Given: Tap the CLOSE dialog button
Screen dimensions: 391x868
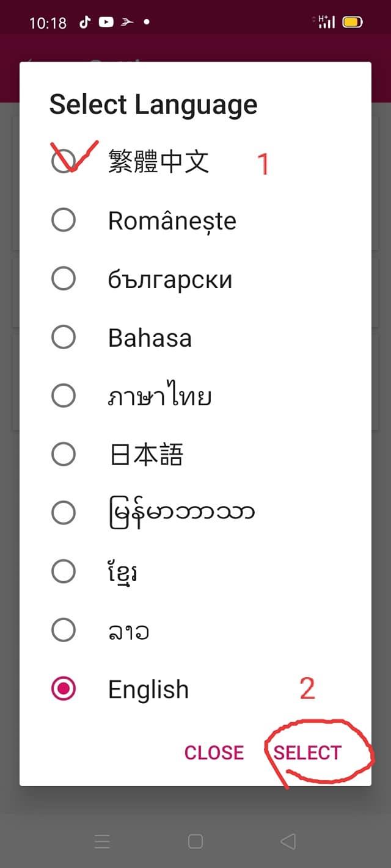Looking at the screenshot, I should (x=214, y=753).
